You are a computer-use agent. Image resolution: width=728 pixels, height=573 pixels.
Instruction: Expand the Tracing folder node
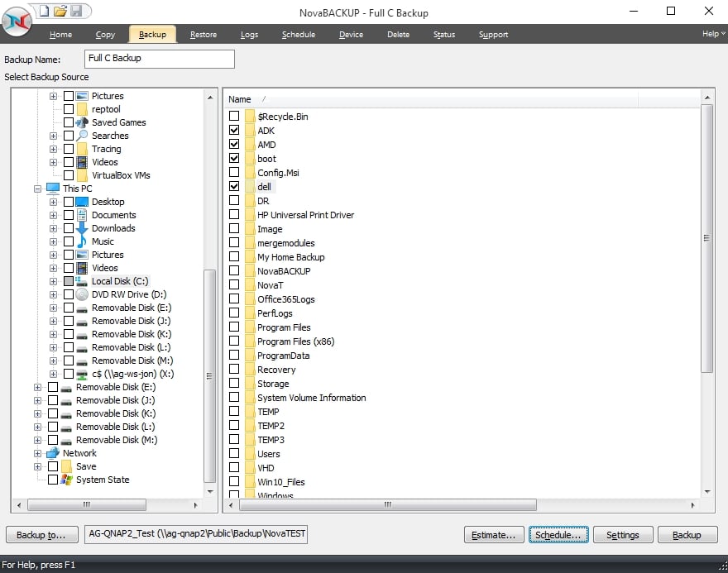tap(54, 150)
